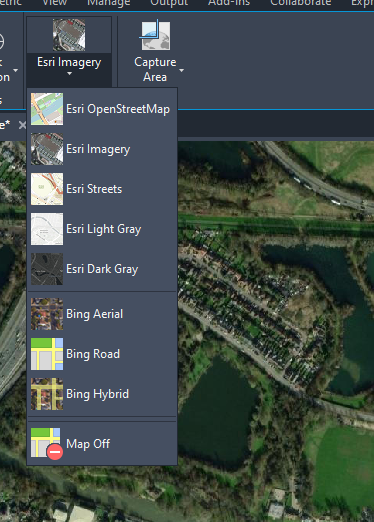
Task: Click the Capture Area ribbon icon
Action: pyautogui.click(x=155, y=36)
